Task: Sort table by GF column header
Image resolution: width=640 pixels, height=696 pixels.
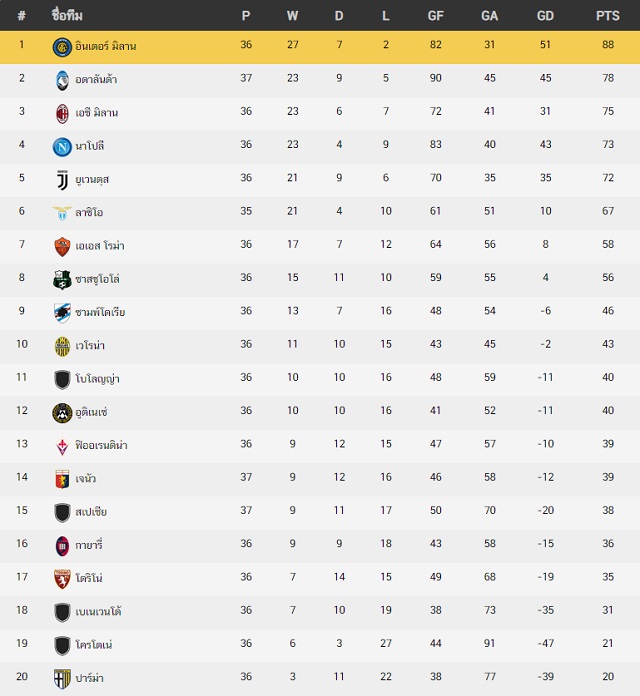Action: click(x=435, y=16)
